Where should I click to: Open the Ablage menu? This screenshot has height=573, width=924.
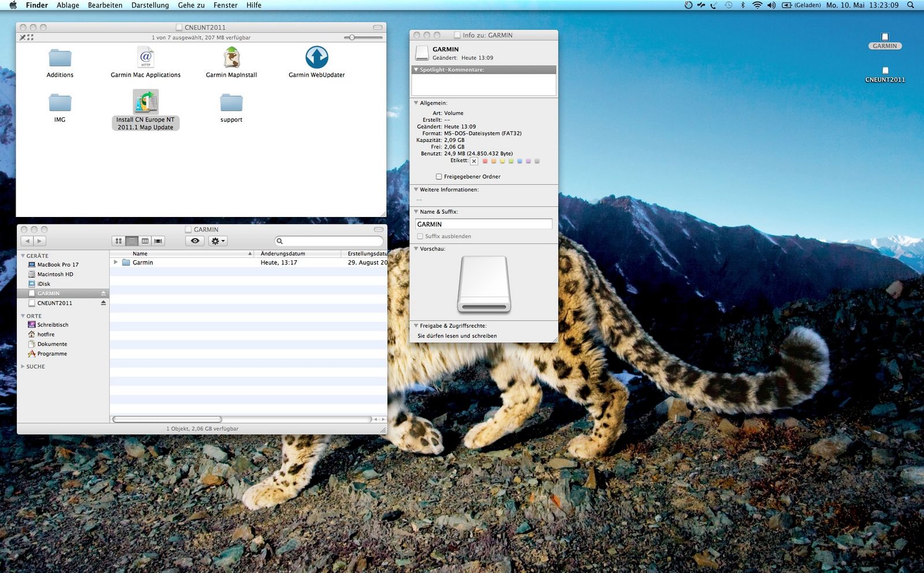68,5
